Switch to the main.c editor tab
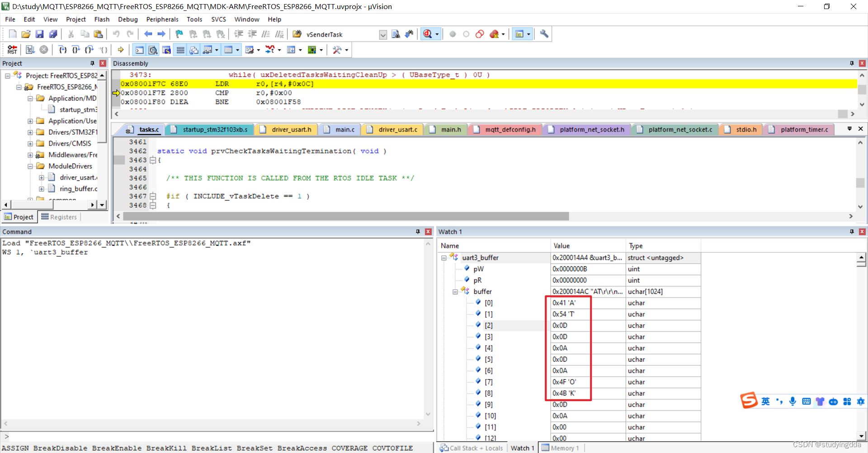Viewport: 868px width, 453px height. click(x=340, y=130)
